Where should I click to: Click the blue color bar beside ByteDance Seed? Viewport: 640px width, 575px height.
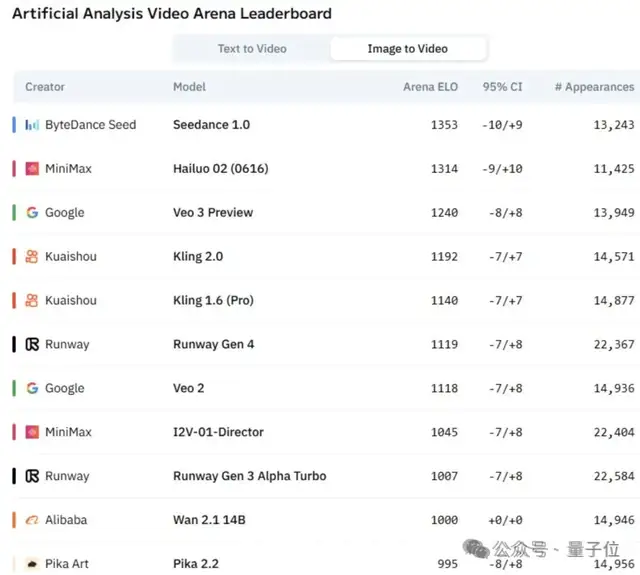[x=14, y=125]
